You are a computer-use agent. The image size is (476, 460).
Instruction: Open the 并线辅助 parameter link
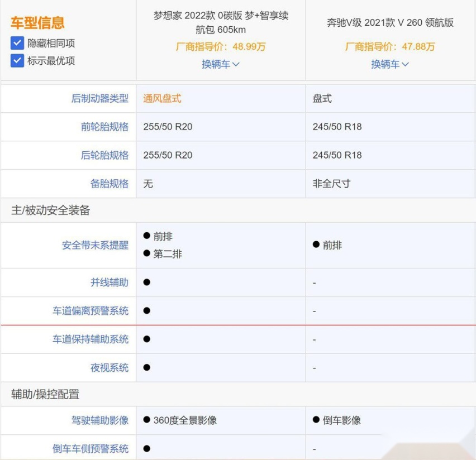pyautogui.click(x=110, y=282)
